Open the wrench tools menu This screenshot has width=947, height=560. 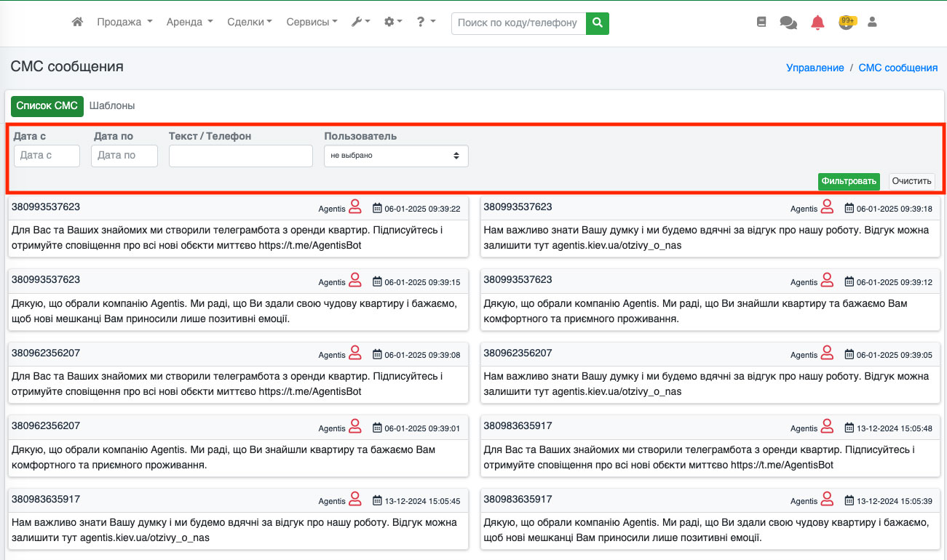(360, 23)
